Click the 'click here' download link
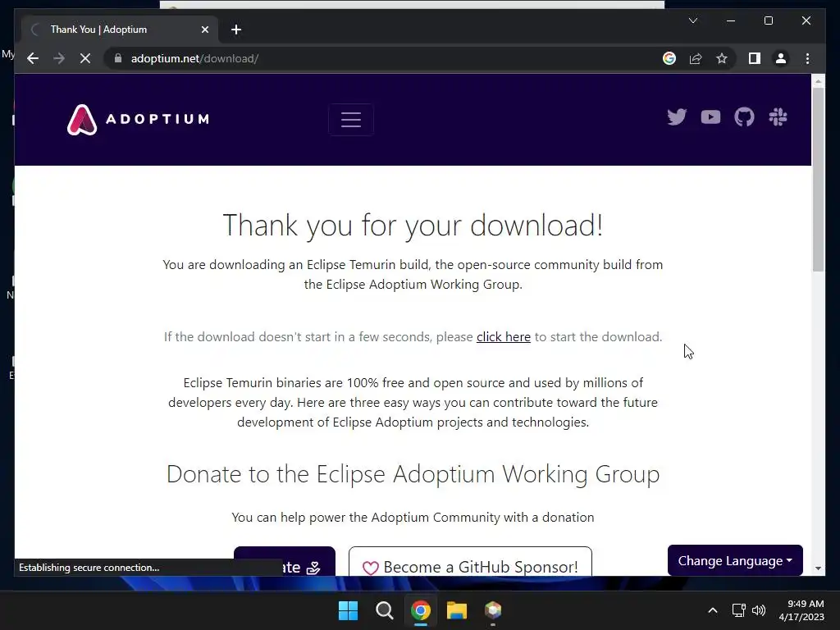Screen dimensions: 840x630 [504, 337]
